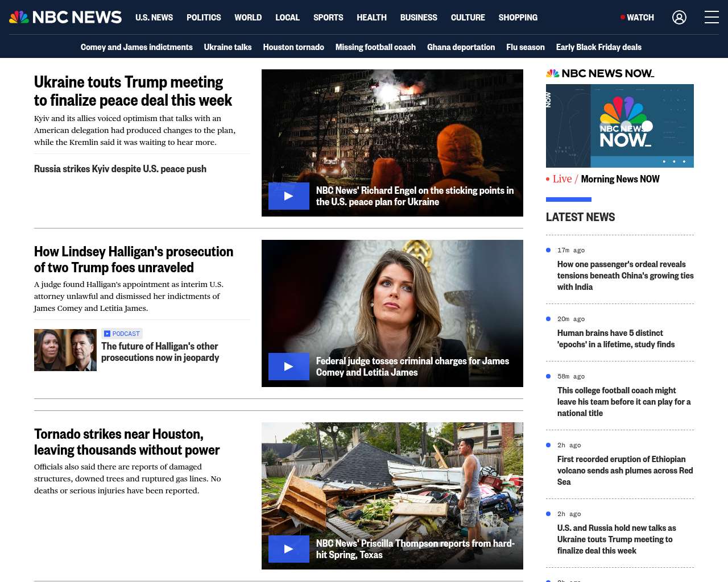Open the hamburger menu icon

click(x=712, y=18)
